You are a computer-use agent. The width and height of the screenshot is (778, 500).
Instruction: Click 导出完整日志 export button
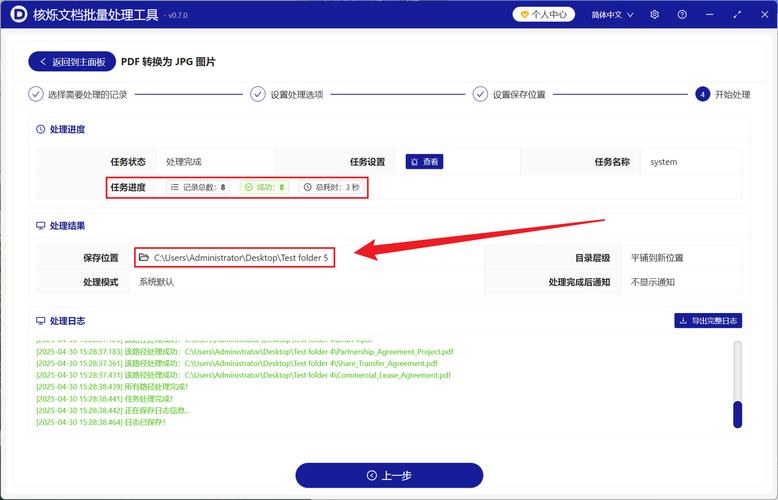[x=708, y=321]
